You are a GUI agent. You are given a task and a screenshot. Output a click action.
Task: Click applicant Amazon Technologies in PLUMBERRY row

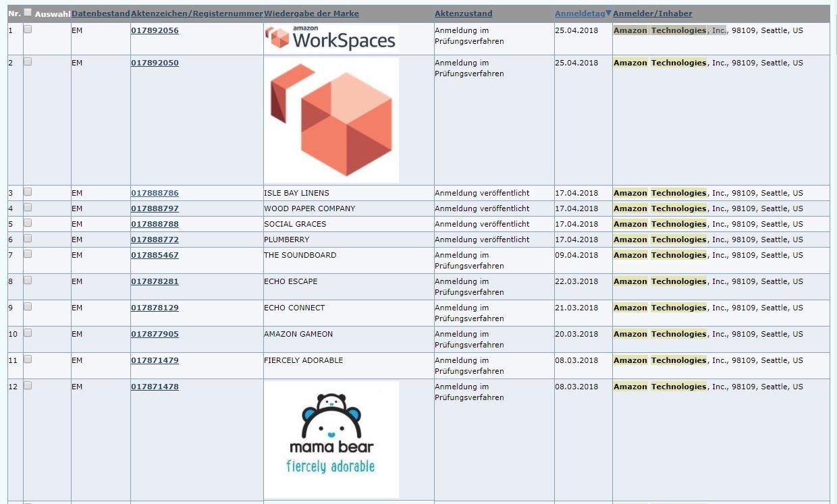[x=660, y=240]
